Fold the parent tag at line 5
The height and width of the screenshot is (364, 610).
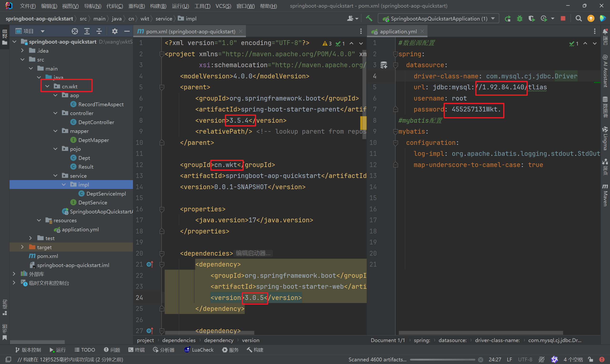(x=162, y=87)
